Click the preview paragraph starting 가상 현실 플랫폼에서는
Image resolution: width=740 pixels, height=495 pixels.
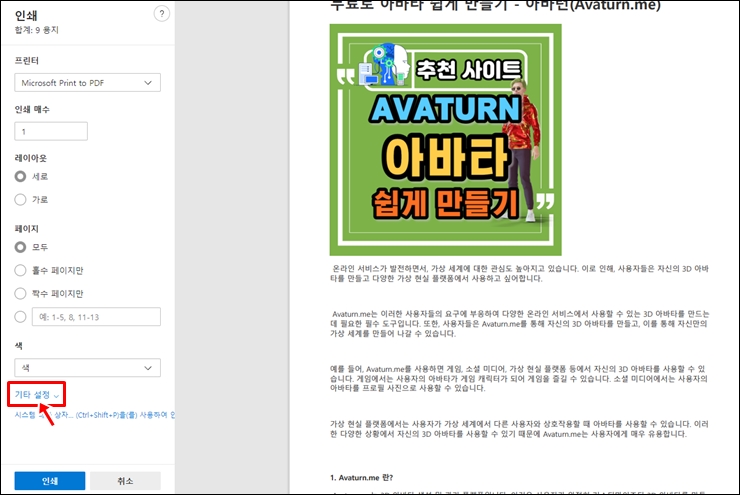pyautogui.click(x=519, y=429)
